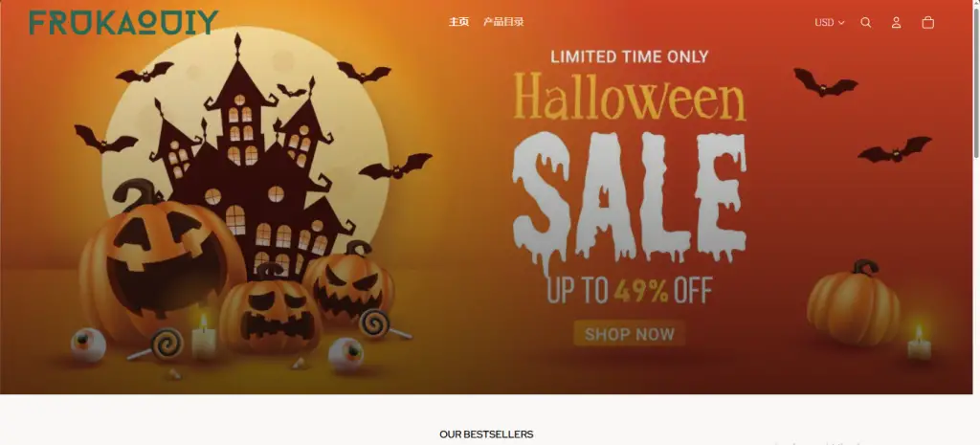Open the 产品目录 catalog menu item

pos(503,22)
